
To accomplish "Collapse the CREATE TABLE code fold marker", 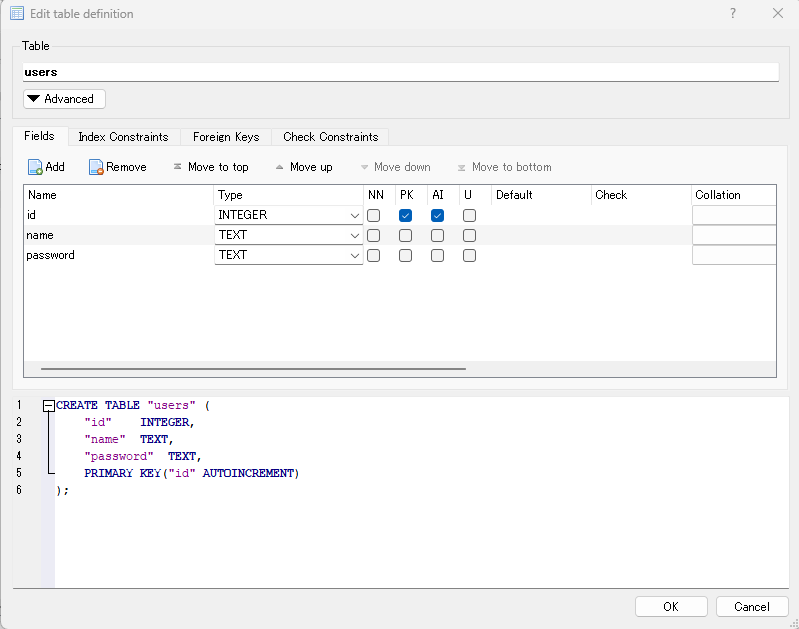I will (48, 406).
